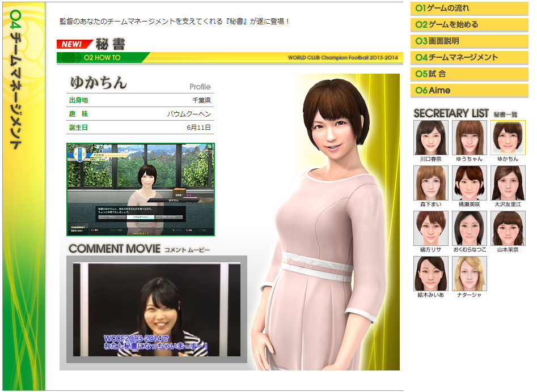This screenshot has height=392, width=537.
Task: Click the 6月11日 birthday value
Action: [x=198, y=127]
